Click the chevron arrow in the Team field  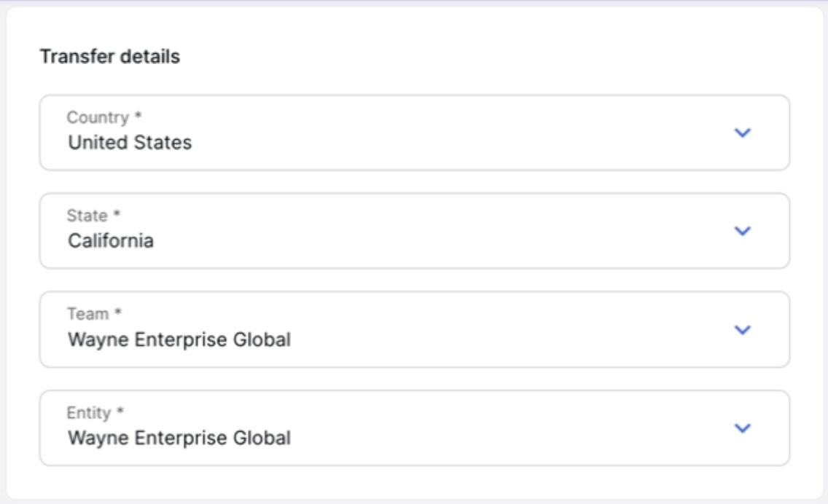click(x=743, y=330)
